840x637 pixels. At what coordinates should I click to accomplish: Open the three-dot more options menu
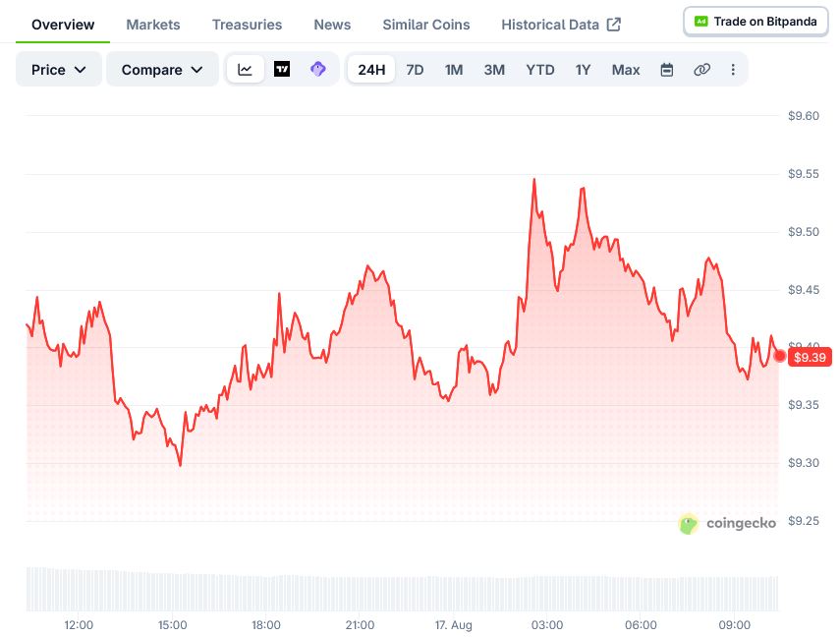(x=733, y=70)
